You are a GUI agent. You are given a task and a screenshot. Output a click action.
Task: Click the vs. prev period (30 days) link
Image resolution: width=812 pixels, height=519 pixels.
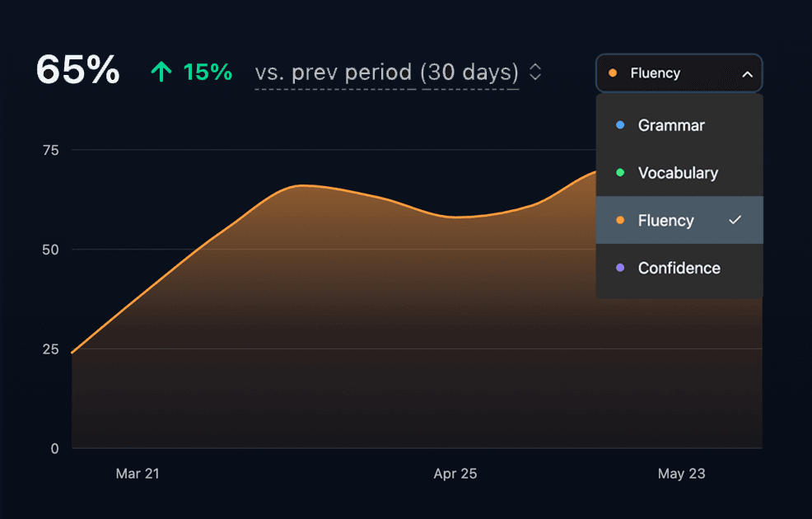387,72
